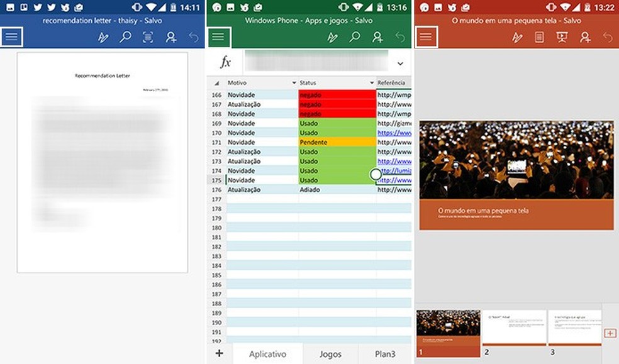Select slide 2 thumbnail in PowerPoint

(515, 328)
